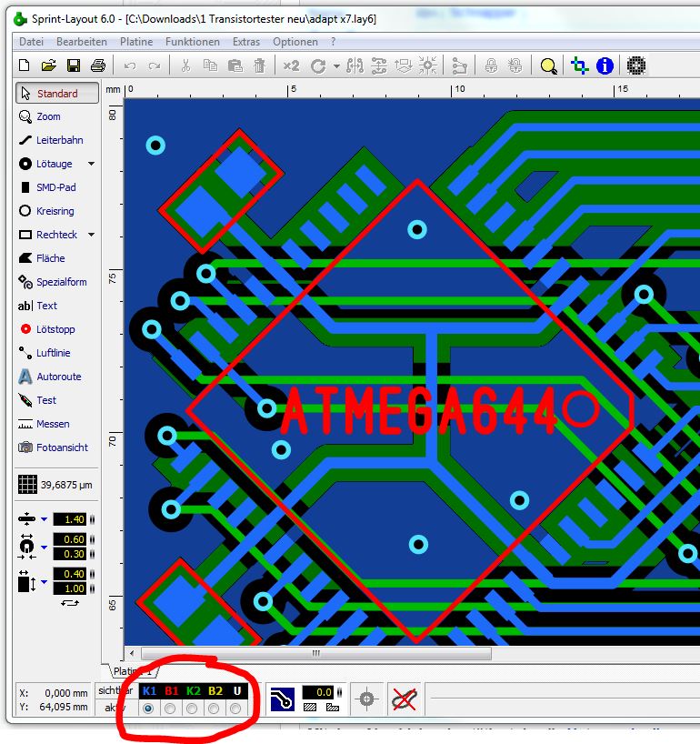
Task: Create a new file from toolbar
Action: tap(24, 65)
